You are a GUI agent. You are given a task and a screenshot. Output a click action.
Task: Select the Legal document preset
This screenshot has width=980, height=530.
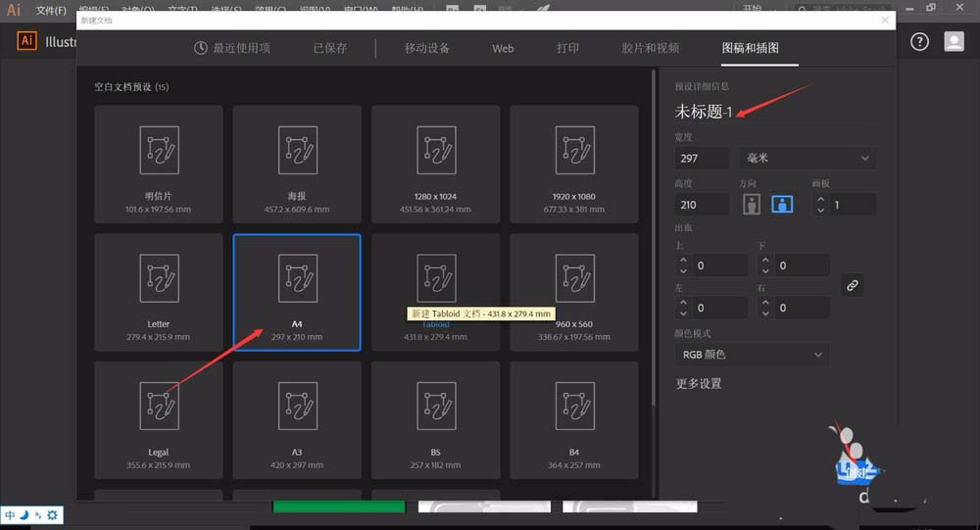(x=158, y=420)
